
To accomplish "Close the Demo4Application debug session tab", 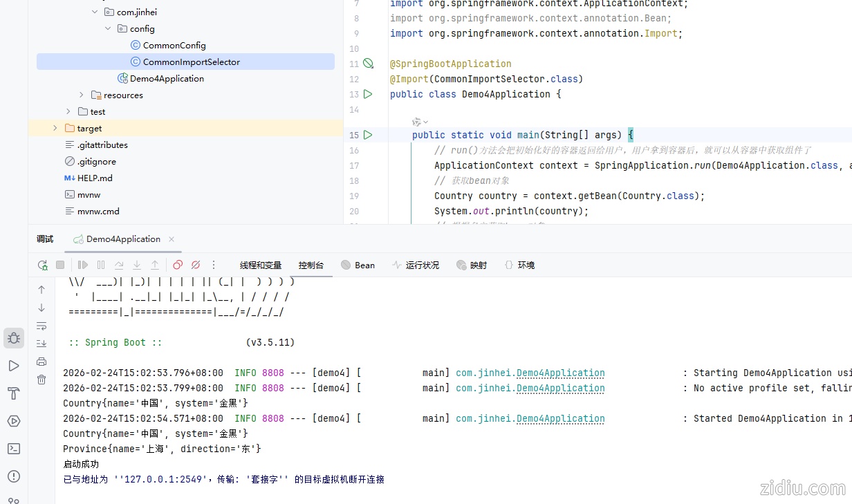I will [172, 239].
